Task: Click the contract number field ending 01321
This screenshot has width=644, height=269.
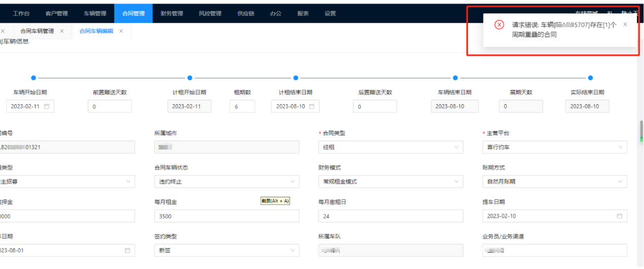Action: [x=68, y=147]
